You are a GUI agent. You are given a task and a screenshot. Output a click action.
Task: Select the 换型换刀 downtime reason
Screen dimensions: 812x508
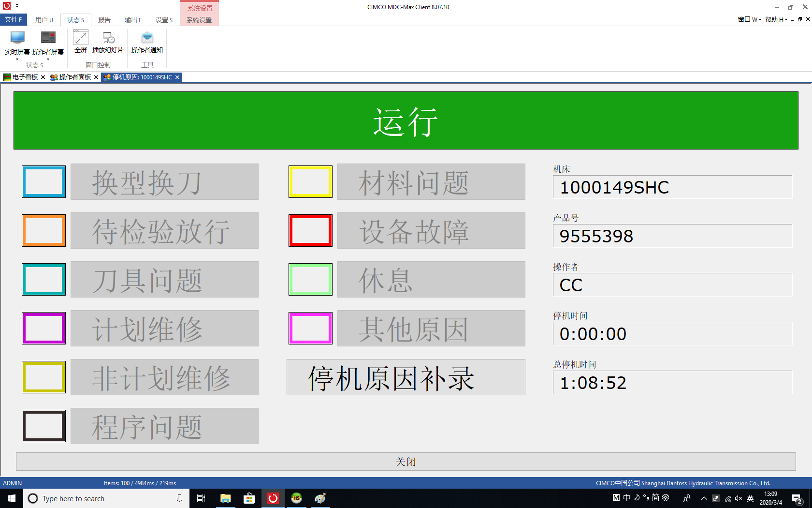coord(164,182)
